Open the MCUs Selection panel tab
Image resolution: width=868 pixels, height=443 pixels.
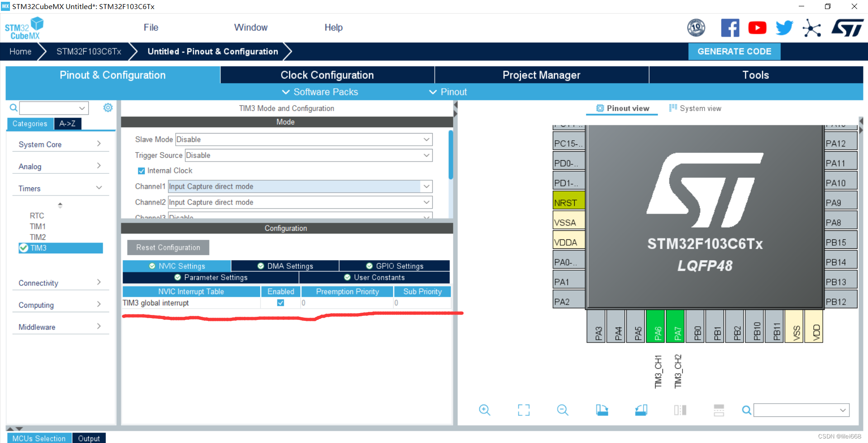coord(39,438)
